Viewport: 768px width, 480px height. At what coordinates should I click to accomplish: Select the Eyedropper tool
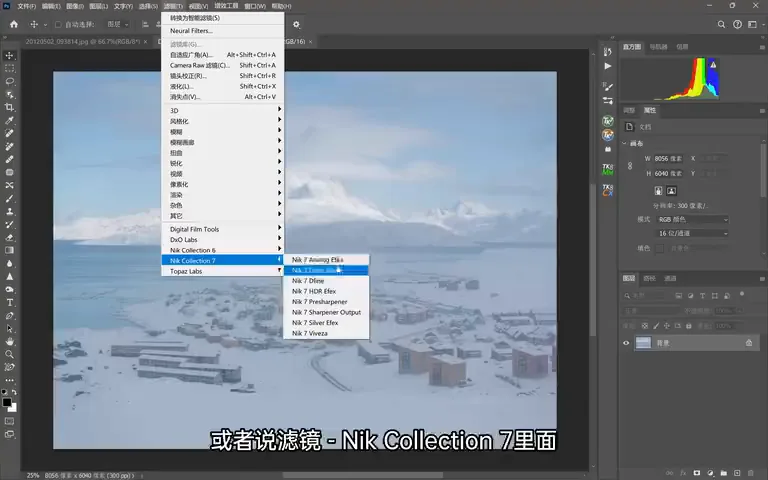(9, 120)
